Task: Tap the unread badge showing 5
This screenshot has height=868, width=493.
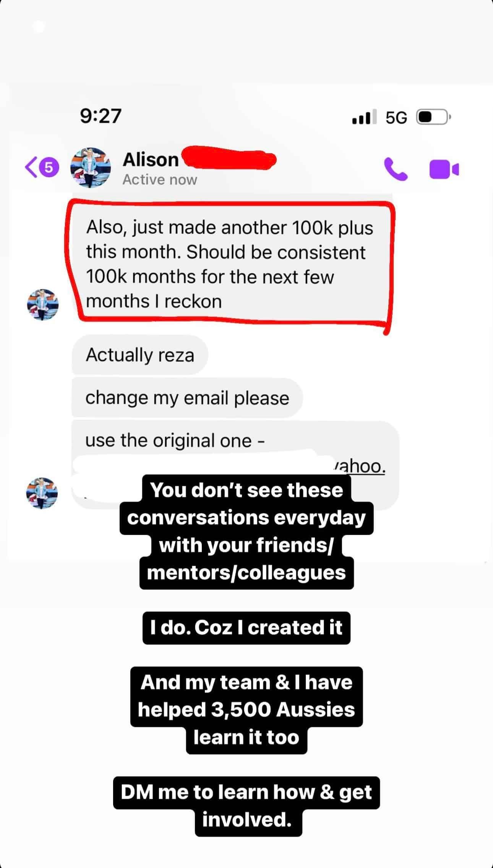Action: pos(49,167)
